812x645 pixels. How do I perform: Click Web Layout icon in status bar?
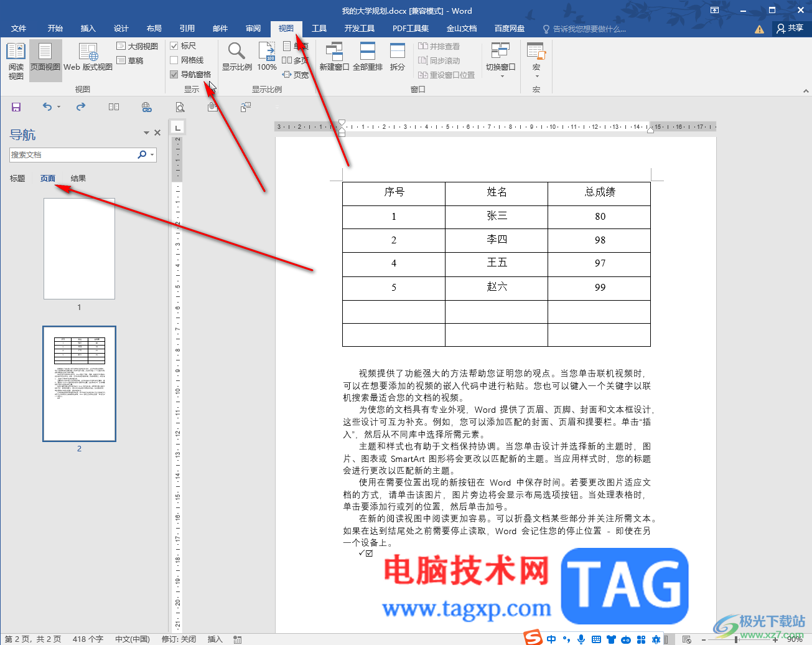tap(686, 639)
